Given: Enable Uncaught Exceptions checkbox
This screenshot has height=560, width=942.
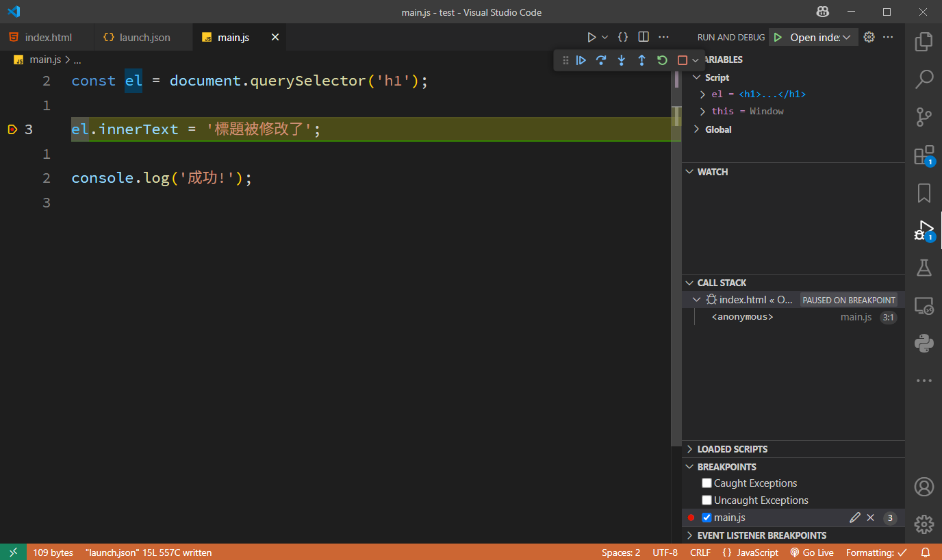Looking at the screenshot, I should point(707,500).
